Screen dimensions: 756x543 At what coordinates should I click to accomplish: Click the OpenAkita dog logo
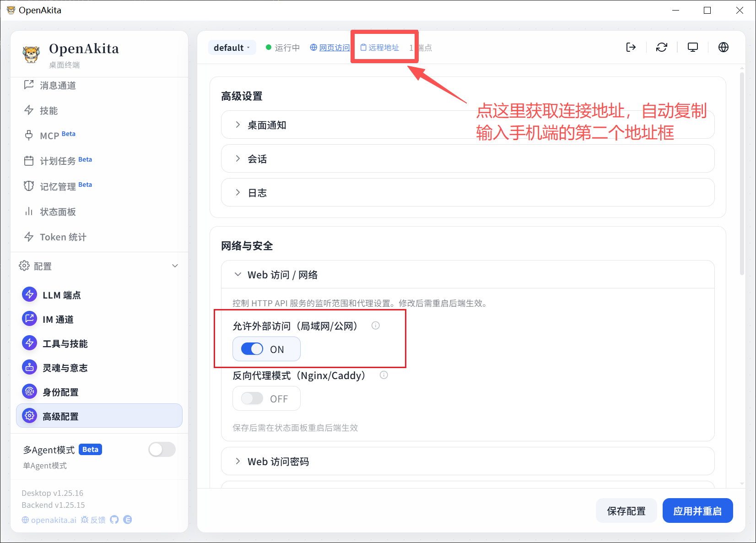pyautogui.click(x=32, y=54)
